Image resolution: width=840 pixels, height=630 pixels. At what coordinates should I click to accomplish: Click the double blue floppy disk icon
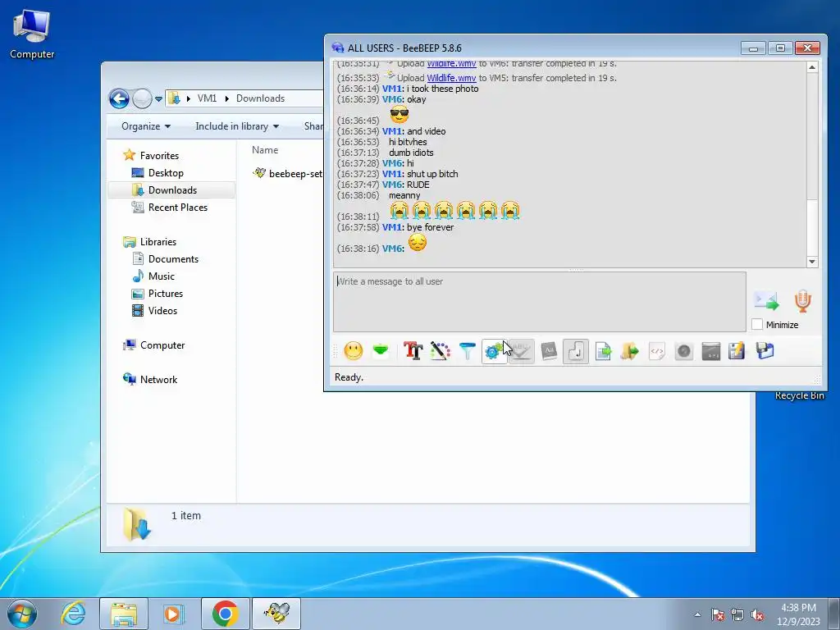765,351
